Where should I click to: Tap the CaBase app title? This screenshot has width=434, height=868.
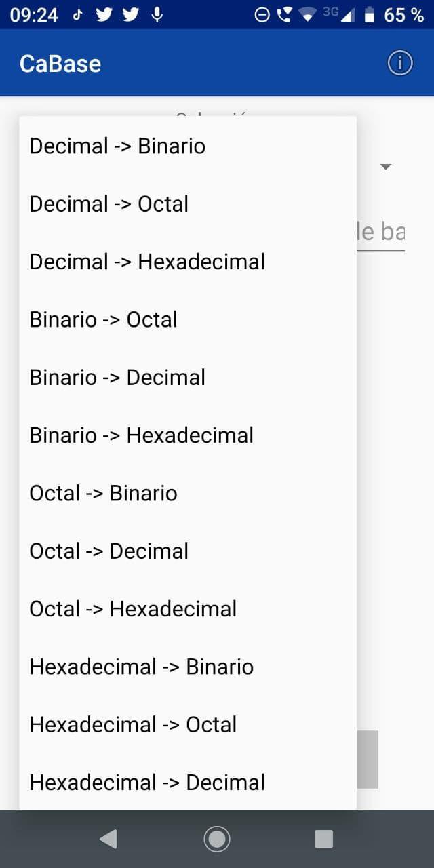[x=60, y=63]
